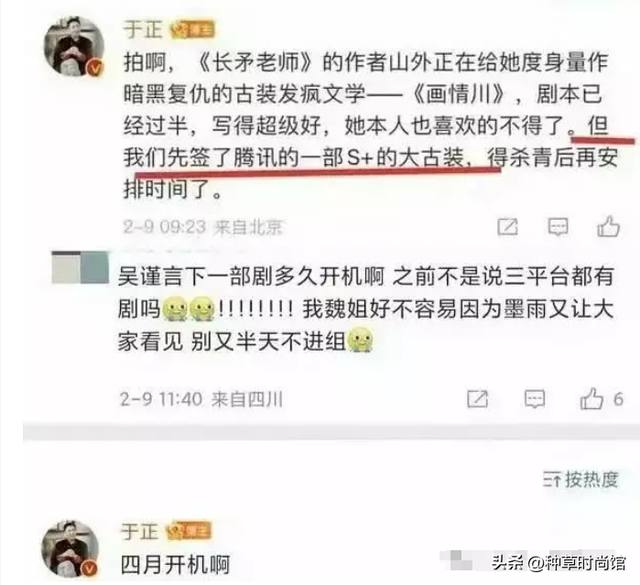Viewport: 640px width, 585px height.
Task: Select the 2-9 09:23 来自北京 timestamp
Action: 203,227
